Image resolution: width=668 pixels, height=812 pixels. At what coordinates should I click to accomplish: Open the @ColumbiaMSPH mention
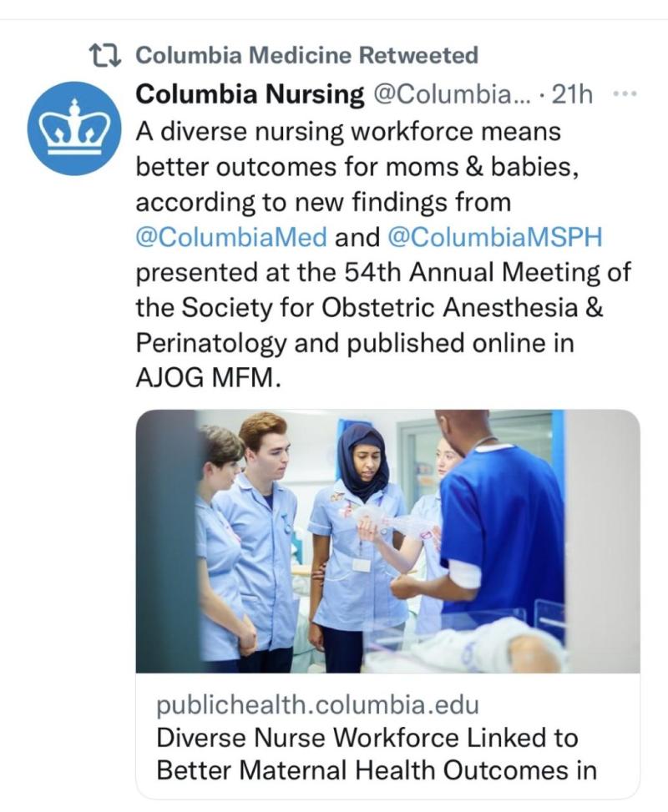[x=495, y=238]
